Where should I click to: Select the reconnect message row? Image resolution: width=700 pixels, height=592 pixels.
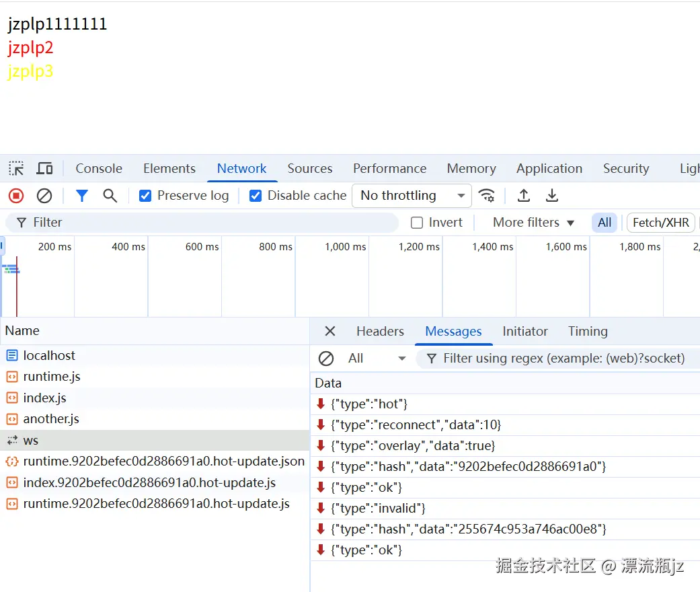click(506, 425)
